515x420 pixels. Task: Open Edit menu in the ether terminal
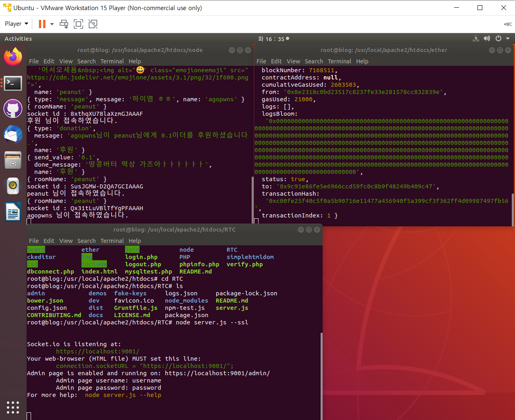tap(276, 61)
